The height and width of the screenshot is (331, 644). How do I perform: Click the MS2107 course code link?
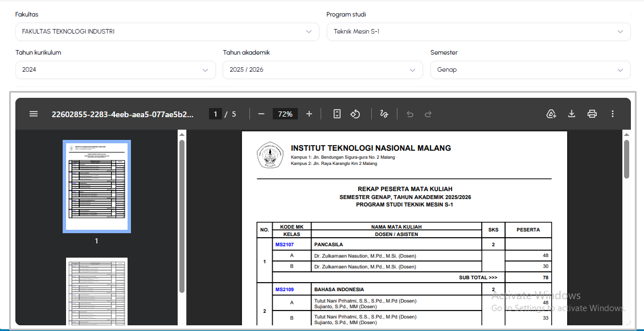tap(285, 245)
